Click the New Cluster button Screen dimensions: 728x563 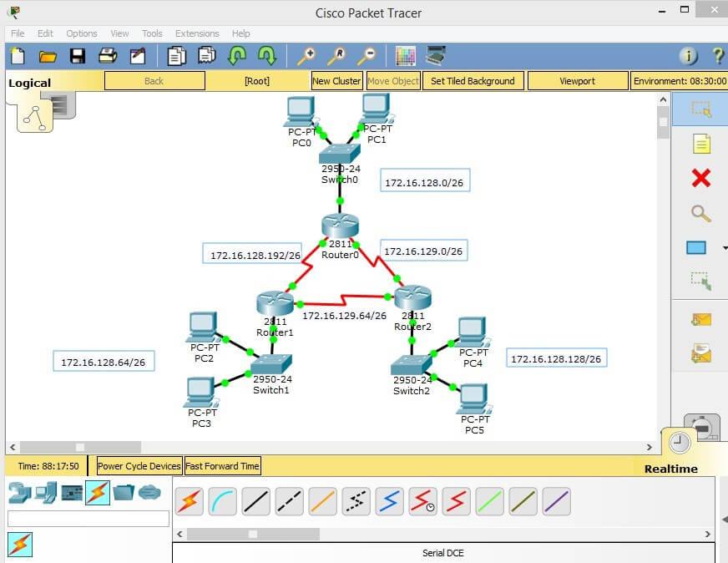pyautogui.click(x=336, y=81)
